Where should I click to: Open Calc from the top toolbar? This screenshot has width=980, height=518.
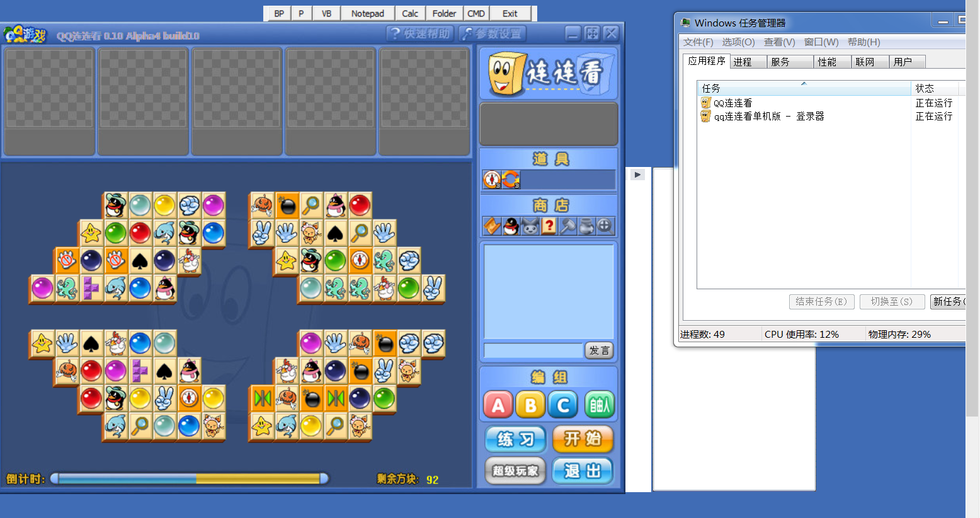(x=410, y=13)
